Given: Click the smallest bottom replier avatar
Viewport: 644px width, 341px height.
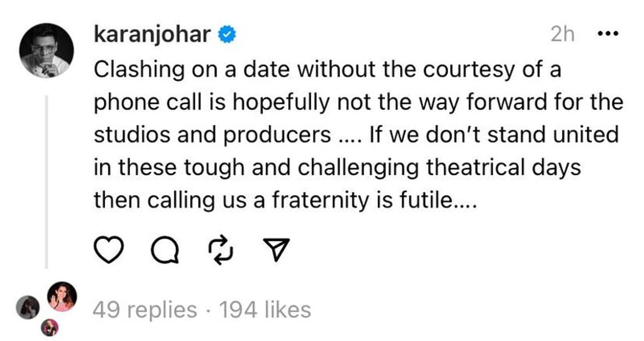Looking at the screenshot, I should pos(50,328).
